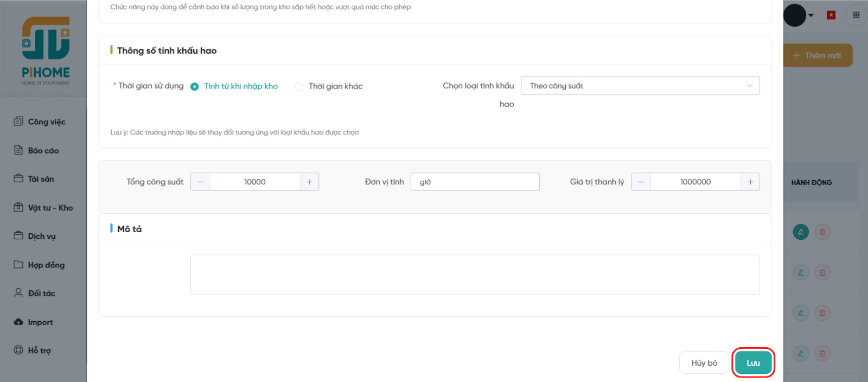Click the Vietnam flag language icon
Viewport: 868px width, 382px height.
pyautogui.click(x=831, y=15)
